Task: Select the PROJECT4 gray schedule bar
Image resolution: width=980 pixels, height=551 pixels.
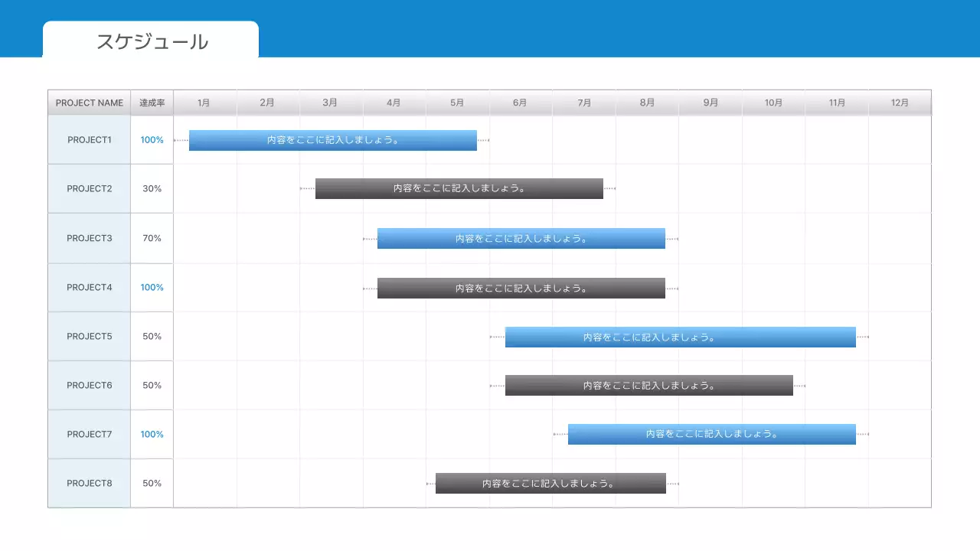Action: 521,288
